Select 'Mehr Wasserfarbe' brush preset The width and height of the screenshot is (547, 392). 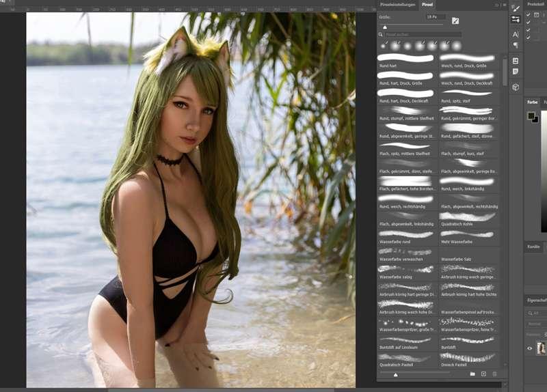pyautogui.click(x=468, y=237)
